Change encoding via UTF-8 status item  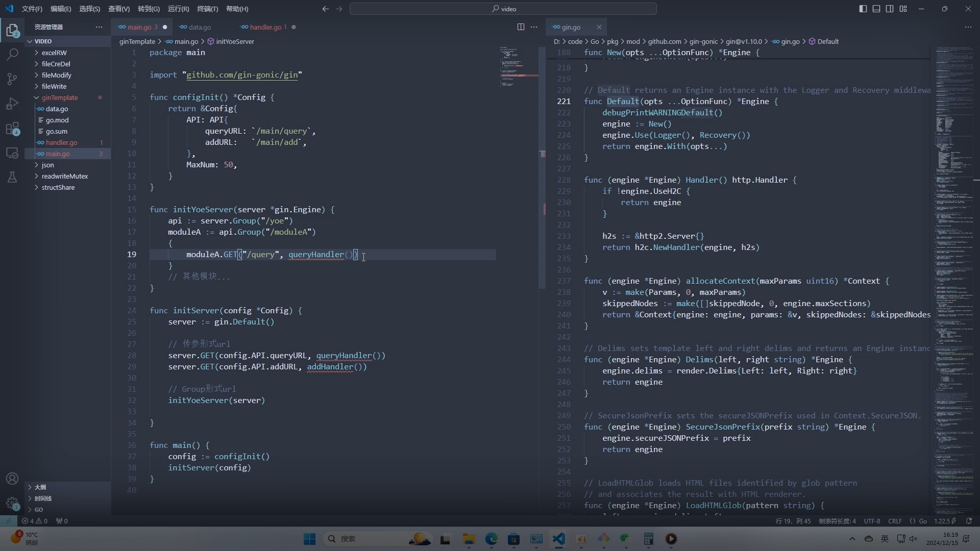click(x=872, y=521)
